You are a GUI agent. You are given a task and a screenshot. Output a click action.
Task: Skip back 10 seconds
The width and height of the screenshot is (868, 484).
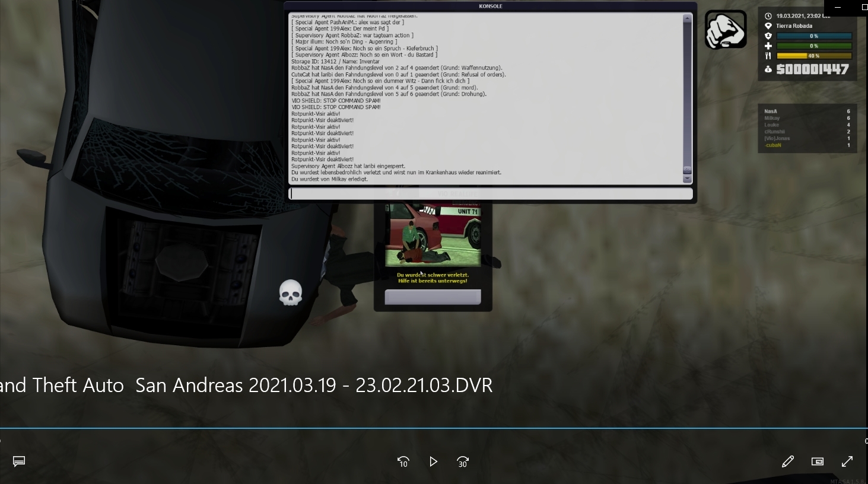(x=403, y=461)
